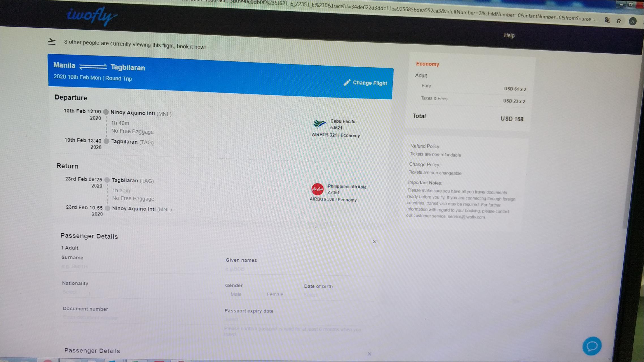Remove second passenger with the X icon
Image resolution: width=644 pixels, height=362 pixels.
(x=369, y=354)
